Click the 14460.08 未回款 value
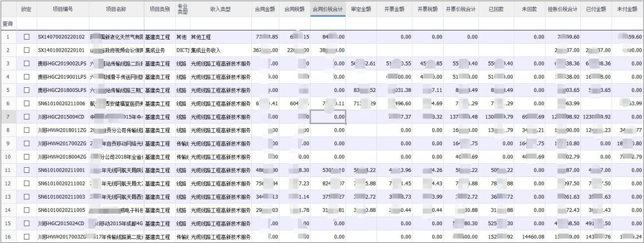The image size is (644, 243). pyautogui.click(x=533, y=237)
